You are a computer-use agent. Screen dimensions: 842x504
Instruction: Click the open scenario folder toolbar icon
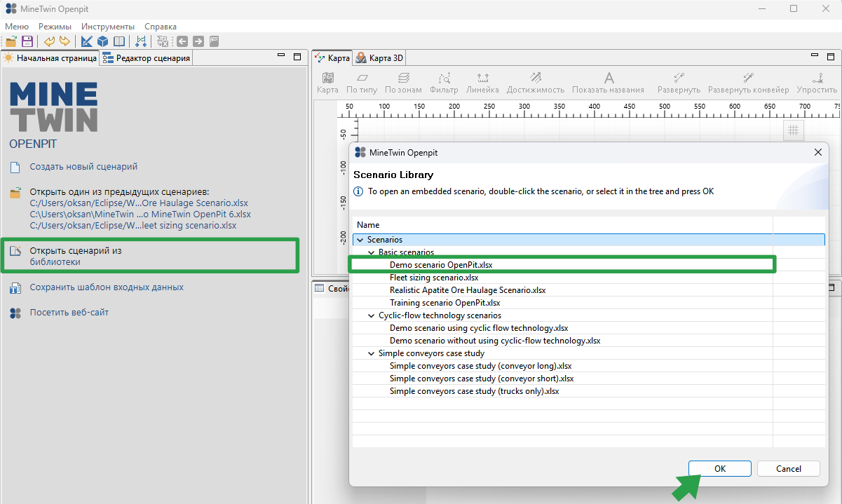tap(11, 41)
